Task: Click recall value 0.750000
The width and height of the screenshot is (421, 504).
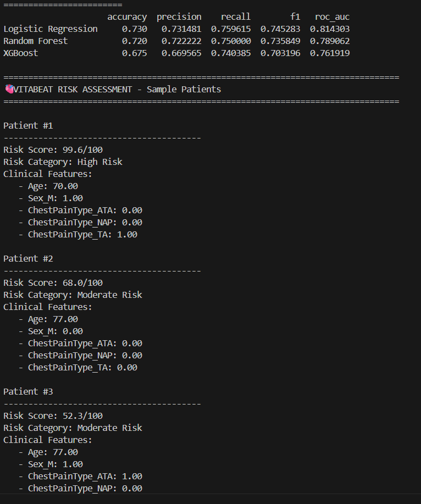Action: coord(231,41)
